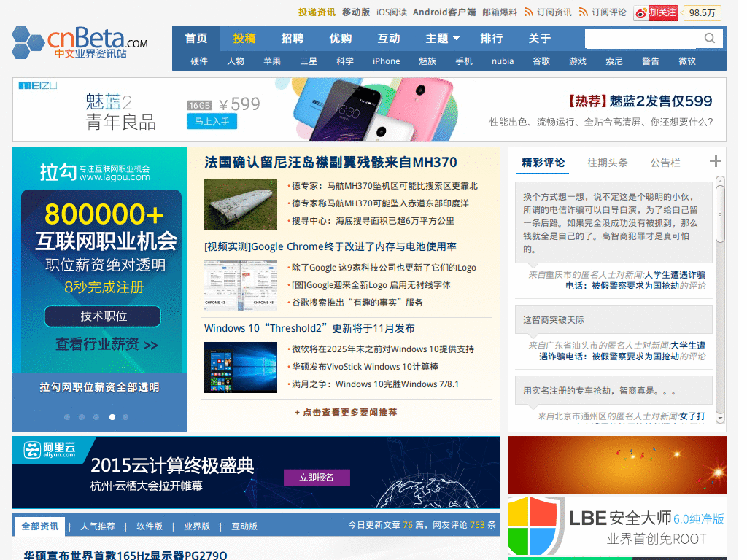Open the 首页 nav item

pyautogui.click(x=196, y=38)
